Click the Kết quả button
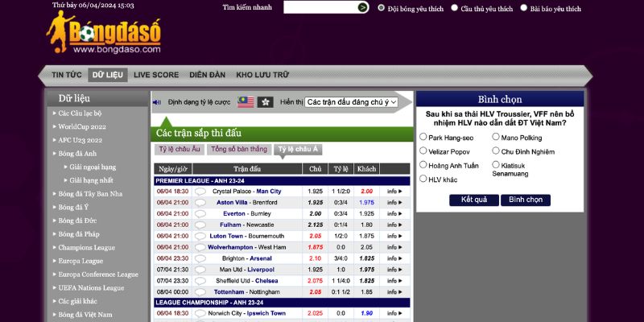This screenshot has height=322, width=644. pyautogui.click(x=473, y=200)
